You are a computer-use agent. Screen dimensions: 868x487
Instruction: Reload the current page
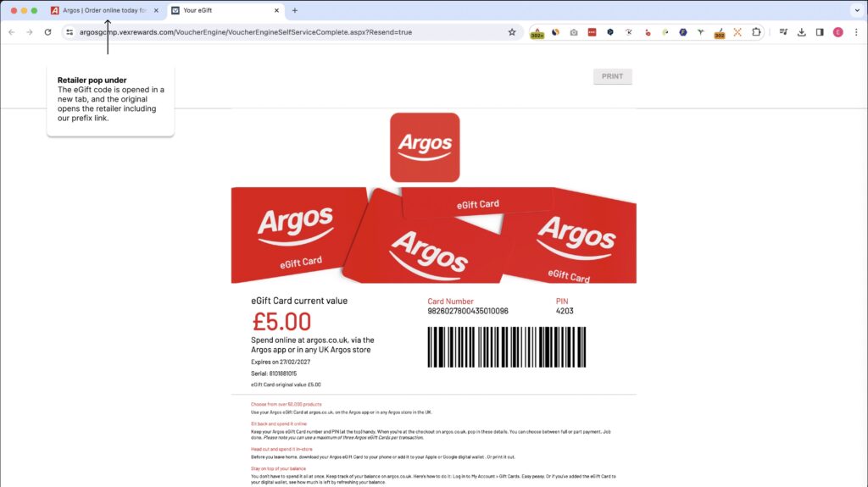(48, 32)
